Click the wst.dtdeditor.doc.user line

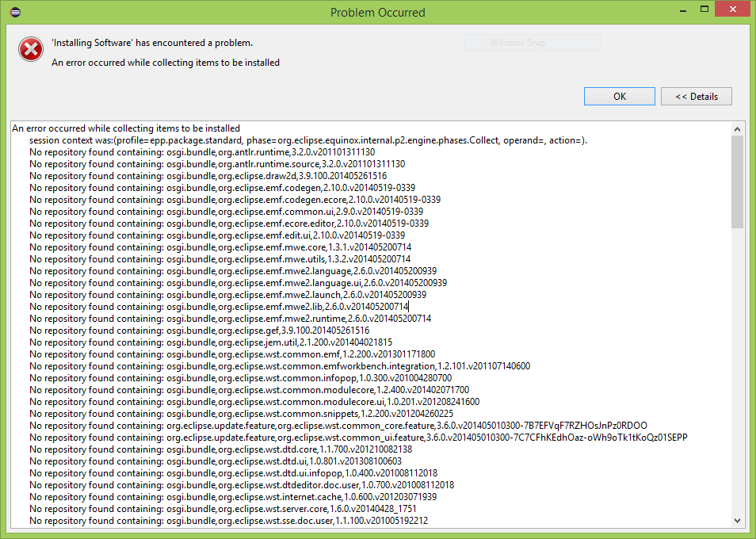242,485
